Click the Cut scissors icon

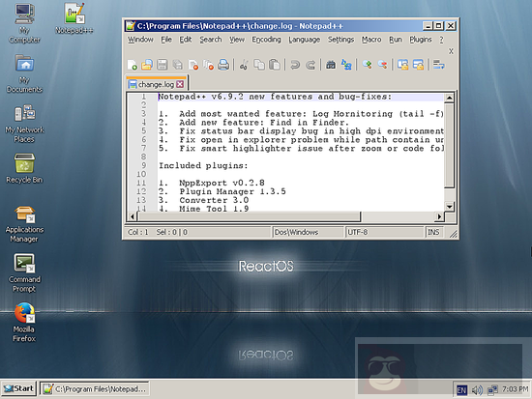pyautogui.click(x=244, y=65)
